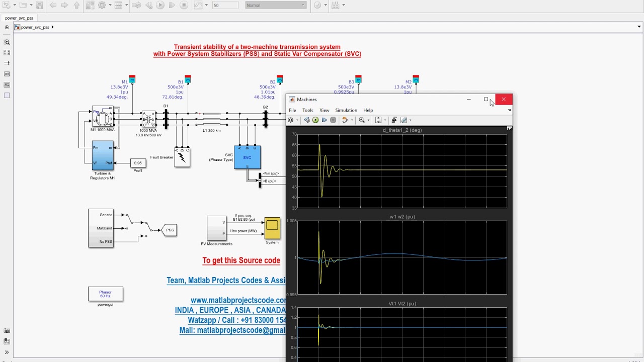This screenshot has height=362, width=644.
Task: Click the power_svc_pss breadcrumb path
Action: [x=35, y=27]
